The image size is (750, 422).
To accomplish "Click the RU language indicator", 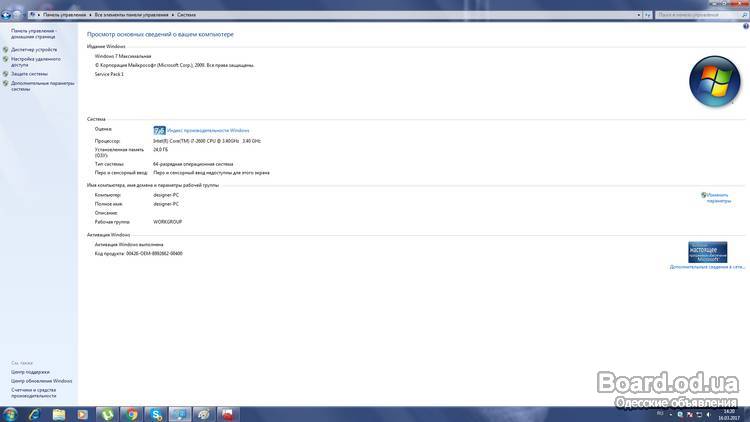I will (x=660, y=413).
